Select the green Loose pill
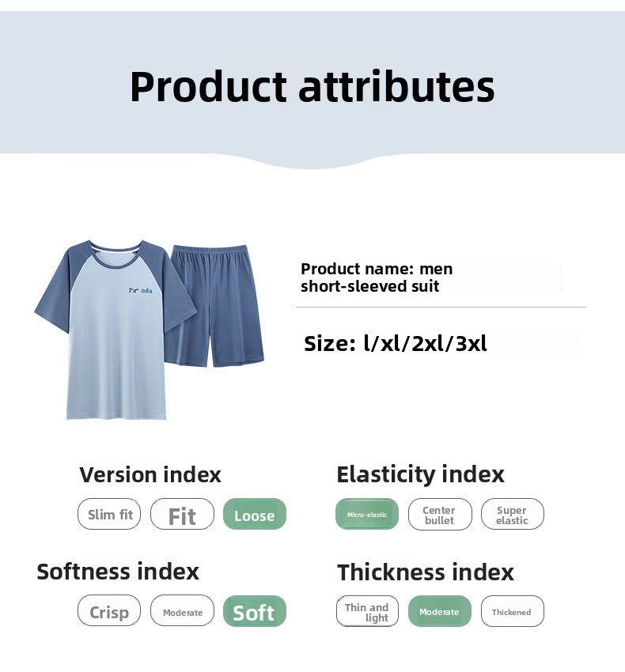 [x=255, y=514]
